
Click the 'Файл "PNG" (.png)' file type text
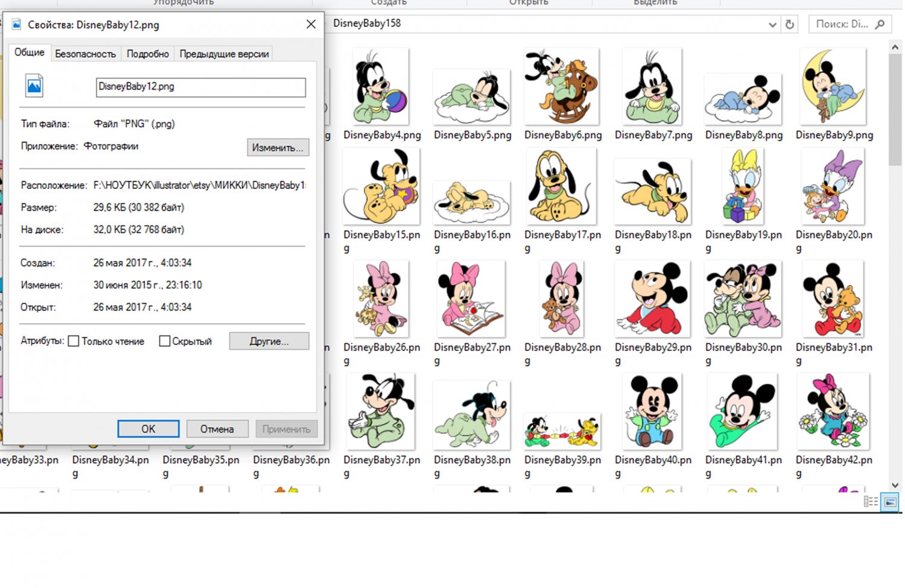tap(134, 124)
